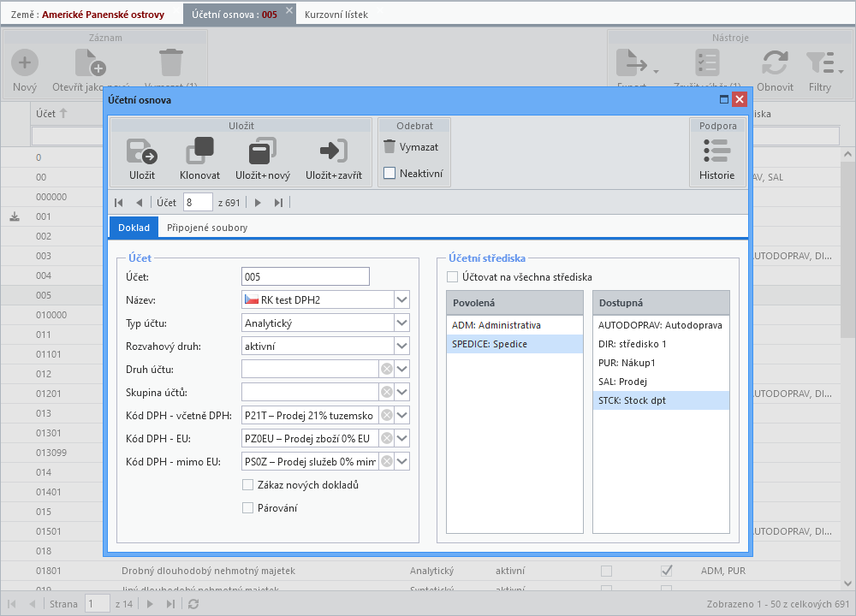Expand Kód DPH - EU dropdown arrow

tap(401, 438)
